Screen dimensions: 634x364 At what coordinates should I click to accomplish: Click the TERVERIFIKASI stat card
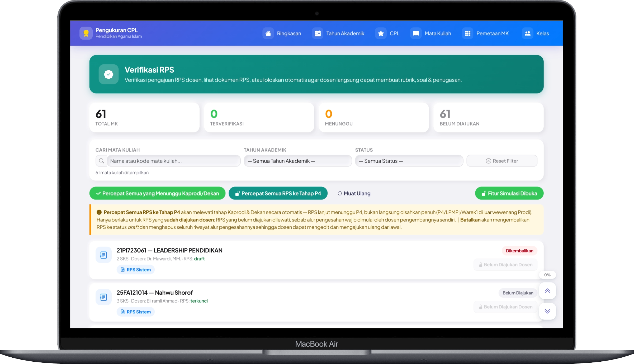259,118
